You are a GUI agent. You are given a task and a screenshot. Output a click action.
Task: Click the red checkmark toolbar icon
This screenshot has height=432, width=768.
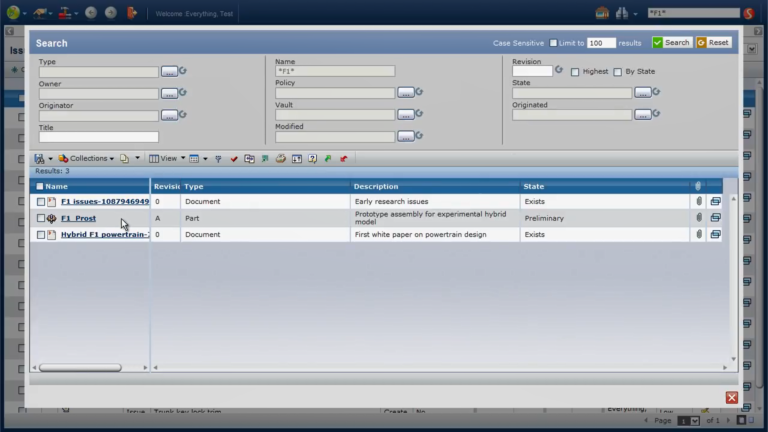click(234, 159)
